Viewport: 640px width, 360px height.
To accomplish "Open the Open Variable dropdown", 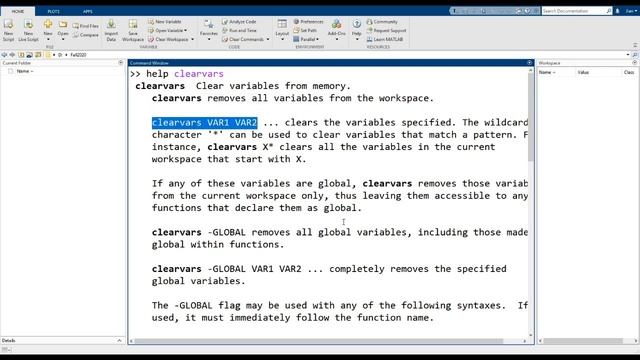I will (x=167, y=31).
